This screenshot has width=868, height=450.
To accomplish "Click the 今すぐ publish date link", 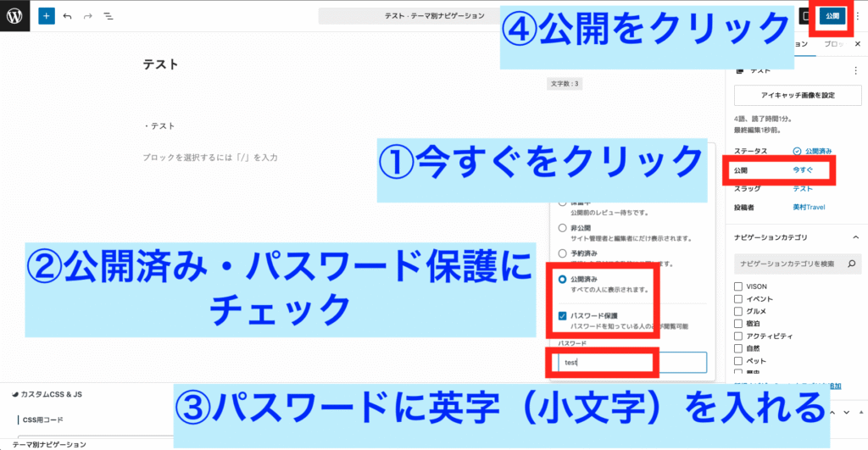I will tap(802, 170).
